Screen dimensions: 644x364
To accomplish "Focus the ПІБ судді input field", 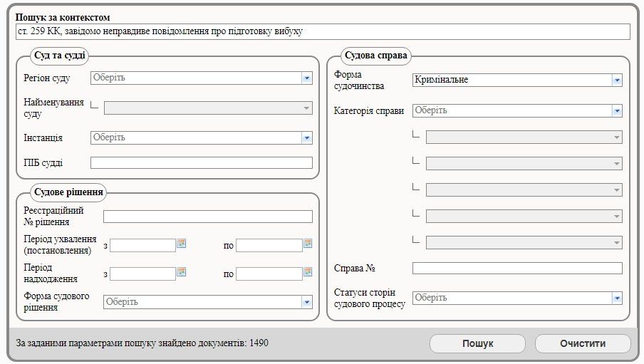I will 201,163.
